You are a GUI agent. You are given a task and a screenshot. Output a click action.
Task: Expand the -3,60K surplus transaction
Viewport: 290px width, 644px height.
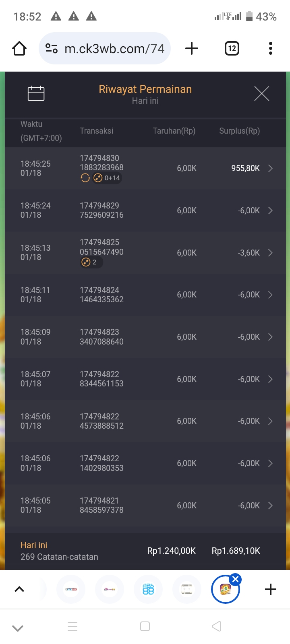click(270, 253)
